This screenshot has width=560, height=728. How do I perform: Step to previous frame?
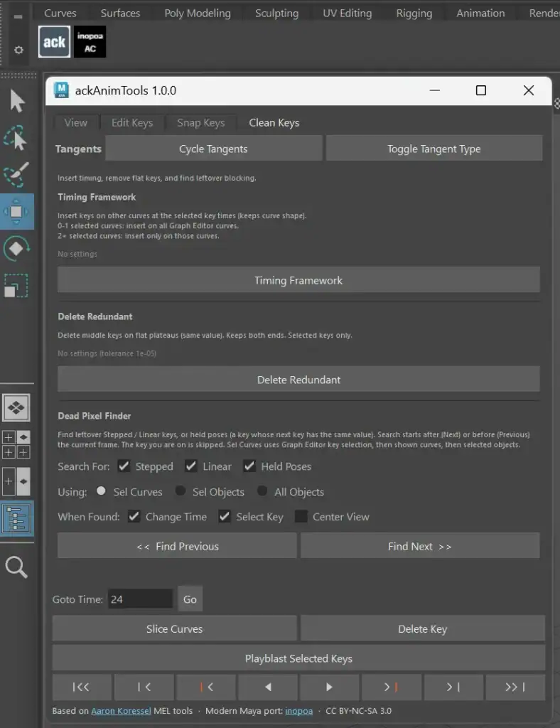[144, 687]
